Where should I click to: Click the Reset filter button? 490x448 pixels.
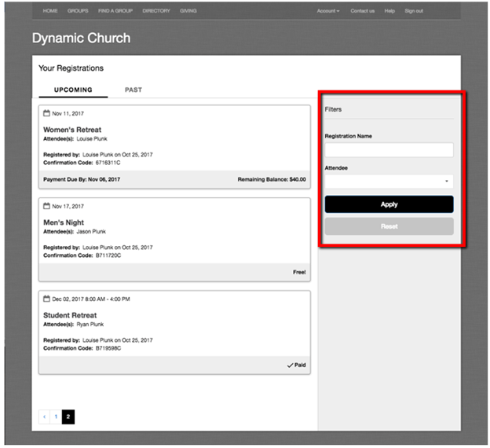tap(389, 226)
